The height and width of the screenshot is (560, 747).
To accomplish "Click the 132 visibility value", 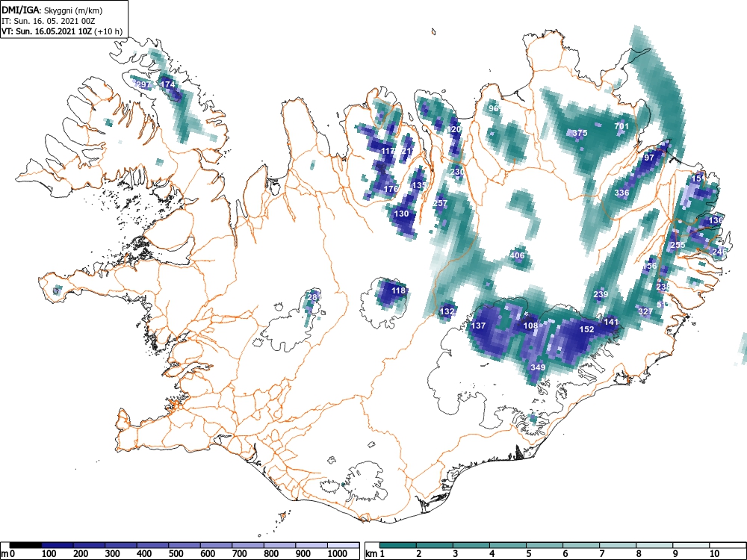I will click(447, 311).
